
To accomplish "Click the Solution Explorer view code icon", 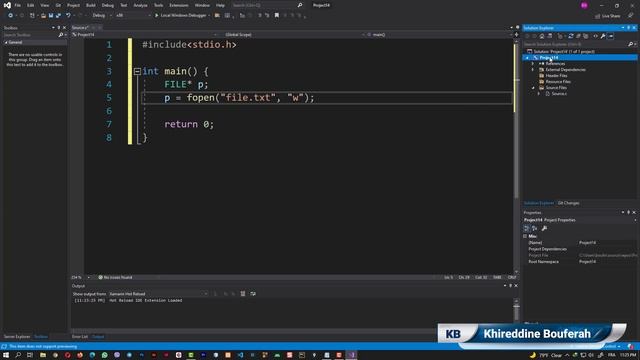I will coord(596,36).
